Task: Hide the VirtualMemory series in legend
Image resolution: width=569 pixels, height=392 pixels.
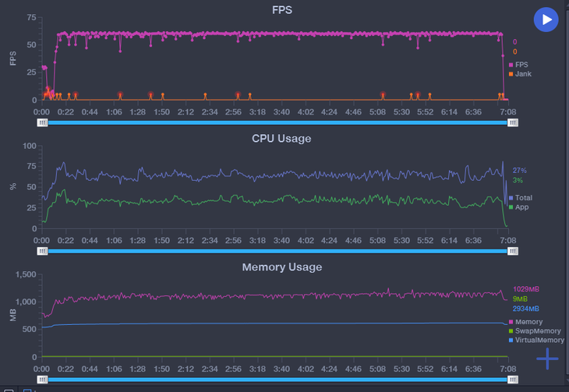Action: pos(535,341)
